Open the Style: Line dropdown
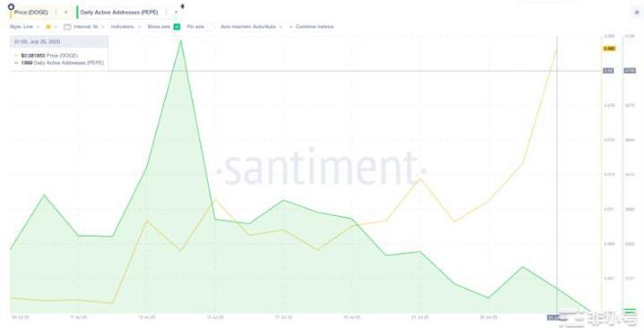The height and width of the screenshot is (335, 644). [25, 27]
